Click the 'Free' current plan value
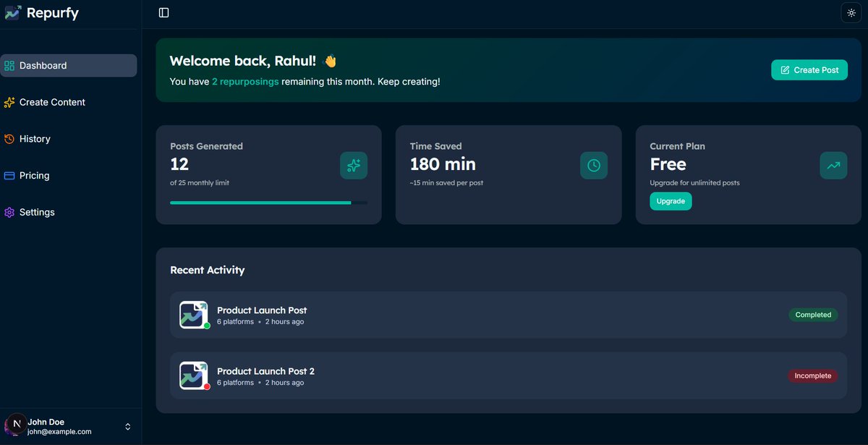Viewport: 868px width, 445px height. point(668,164)
